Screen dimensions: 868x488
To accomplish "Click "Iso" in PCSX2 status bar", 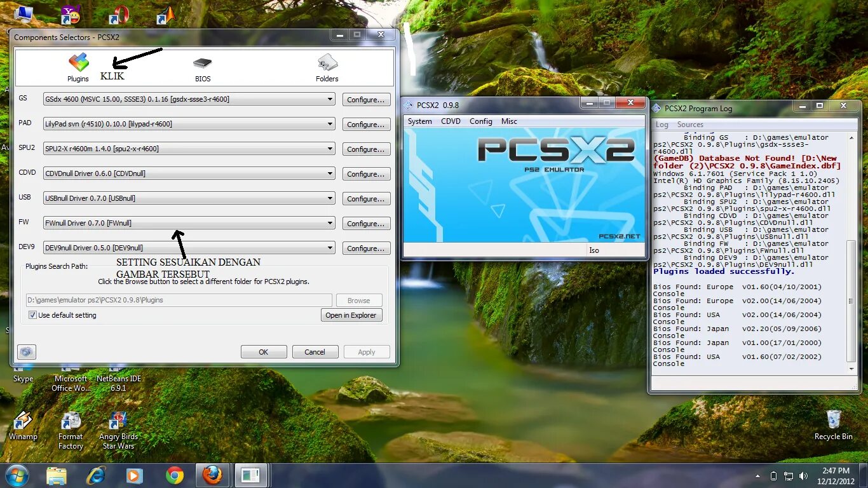I will pyautogui.click(x=594, y=250).
